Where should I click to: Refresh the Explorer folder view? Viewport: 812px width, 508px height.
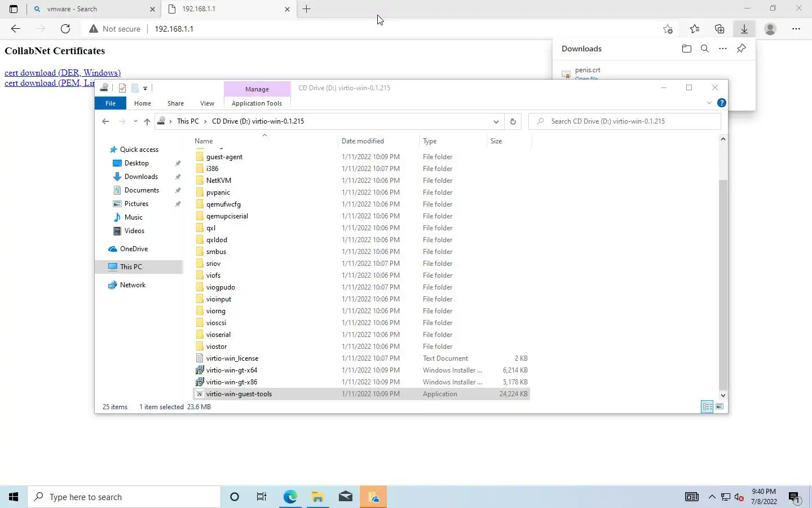(513, 121)
